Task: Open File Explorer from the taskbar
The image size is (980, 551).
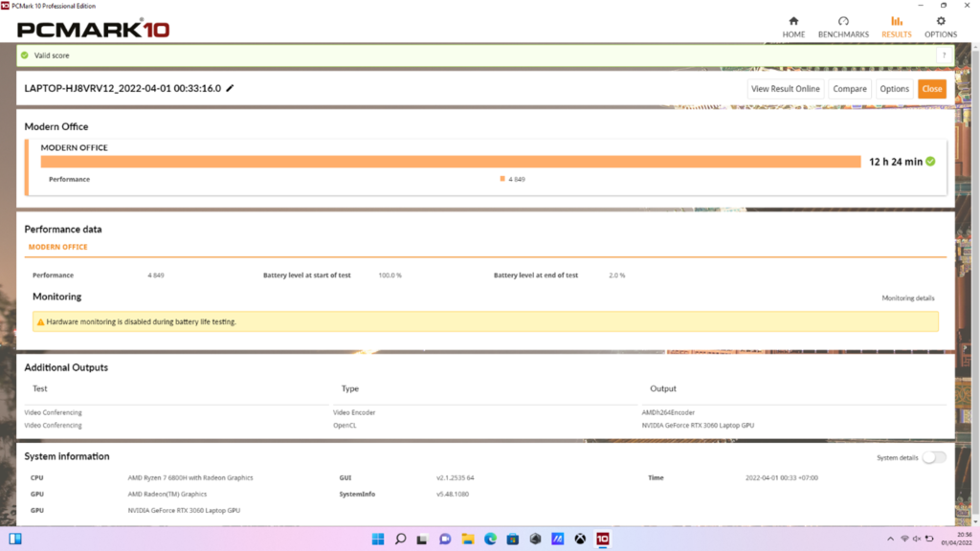Action: [467, 539]
